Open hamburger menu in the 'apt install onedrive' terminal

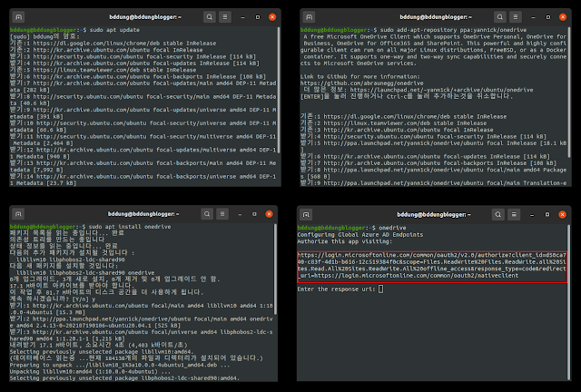[x=222, y=214]
